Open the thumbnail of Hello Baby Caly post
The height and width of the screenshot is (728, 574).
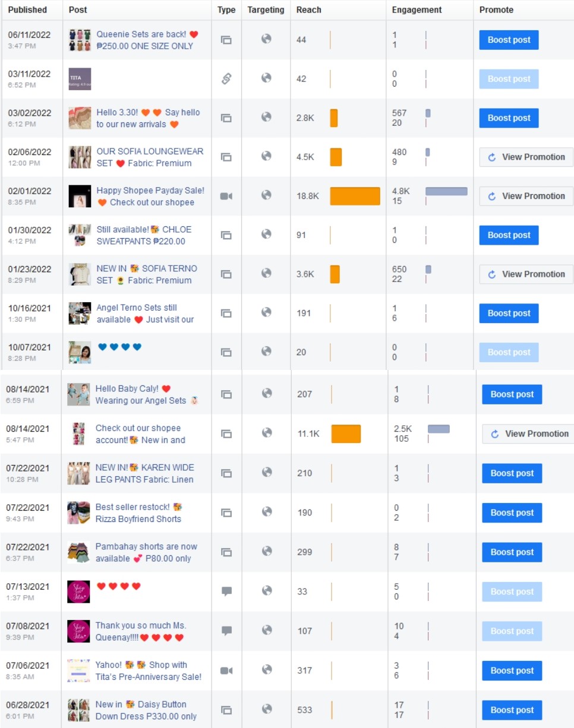78,394
